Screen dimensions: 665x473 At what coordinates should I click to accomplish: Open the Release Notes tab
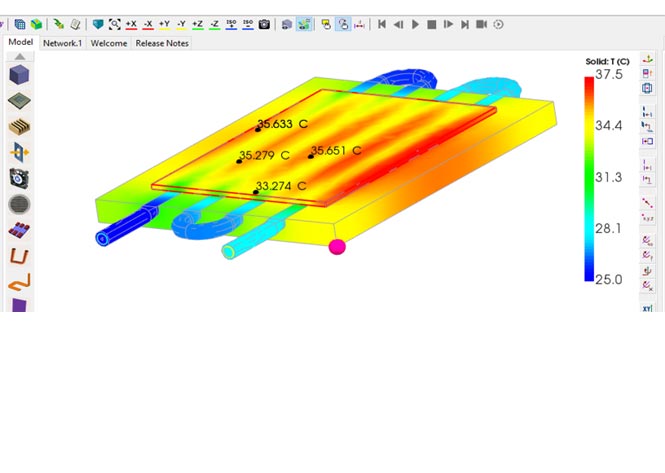click(162, 43)
